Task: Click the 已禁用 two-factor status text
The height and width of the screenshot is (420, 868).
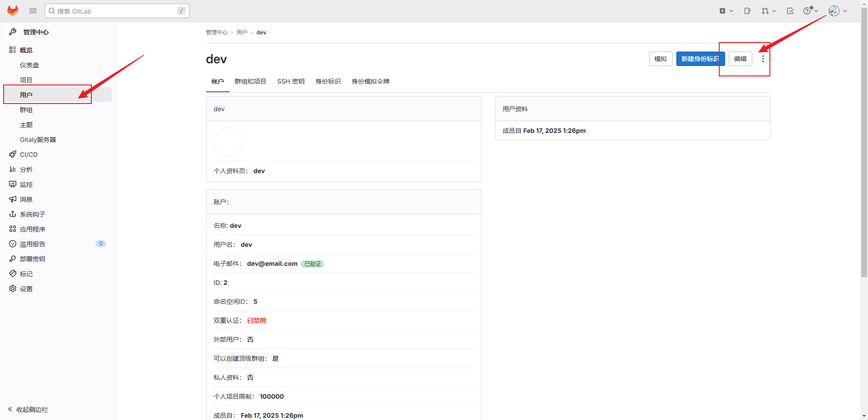Action: (x=256, y=321)
